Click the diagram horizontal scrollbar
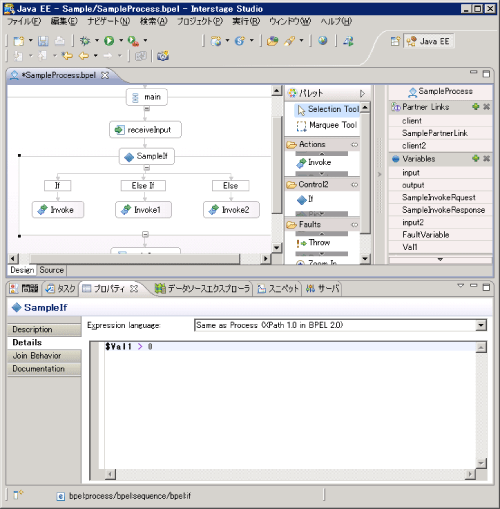 click(135, 259)
